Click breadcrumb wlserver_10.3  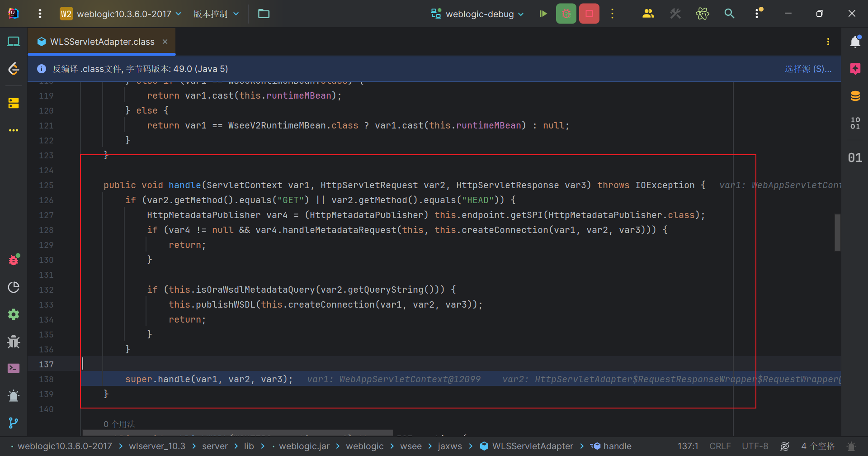(x=157, y=446)
